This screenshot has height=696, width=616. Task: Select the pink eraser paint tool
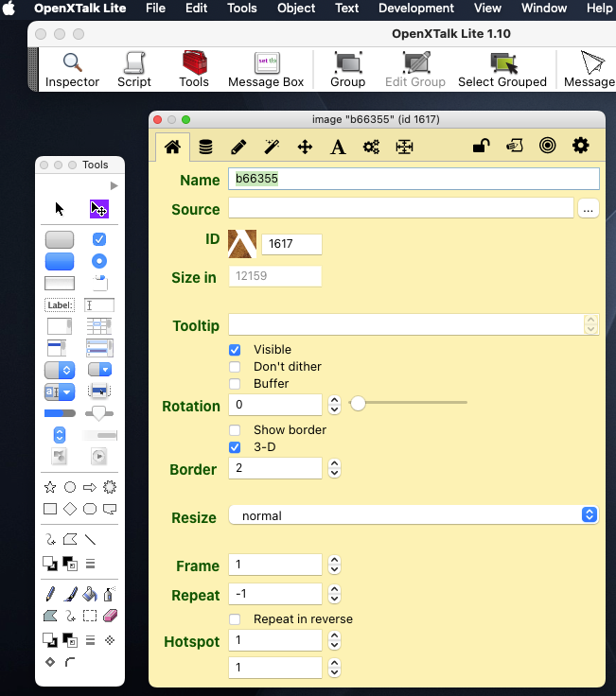tap(110, 616)
